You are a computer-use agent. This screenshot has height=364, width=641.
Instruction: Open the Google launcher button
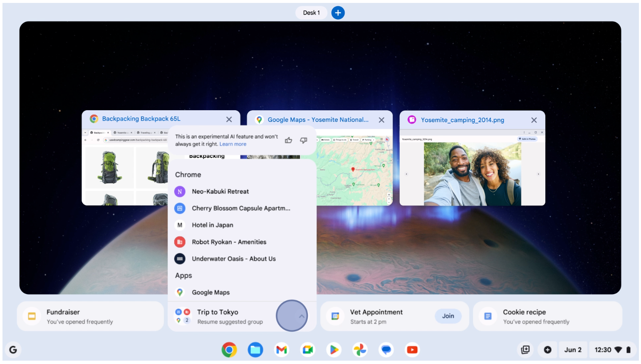pos(13,350)
